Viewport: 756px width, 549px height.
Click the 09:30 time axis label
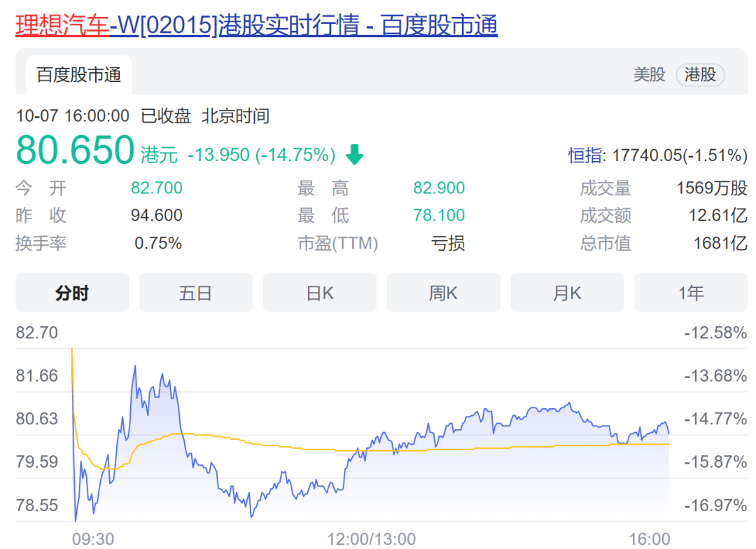93,539
